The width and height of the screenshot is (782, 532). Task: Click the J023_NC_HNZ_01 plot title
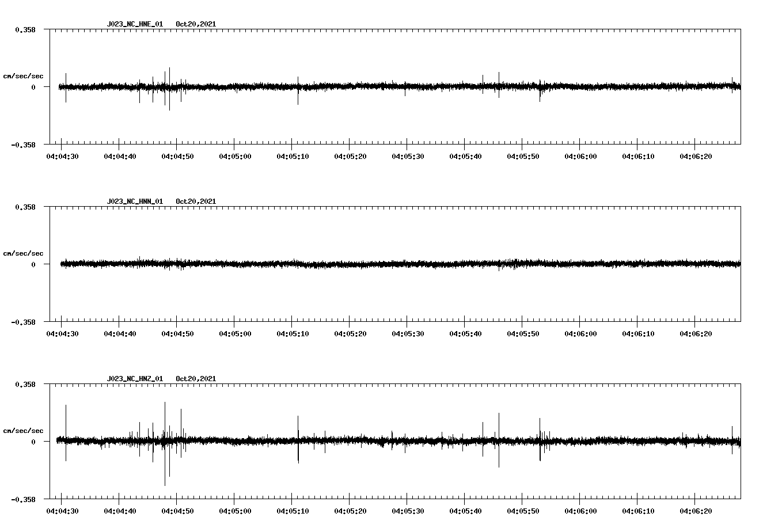point(135,379)
